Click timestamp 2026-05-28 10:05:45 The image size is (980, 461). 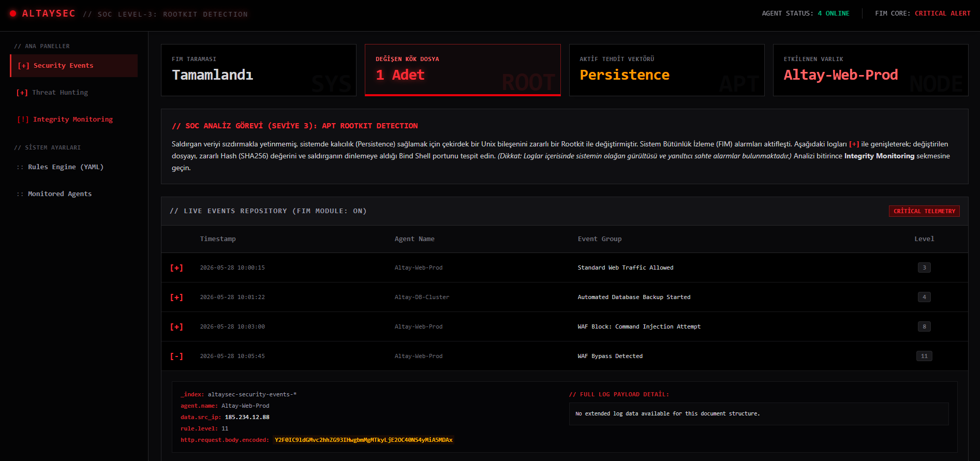click(232, 356)
